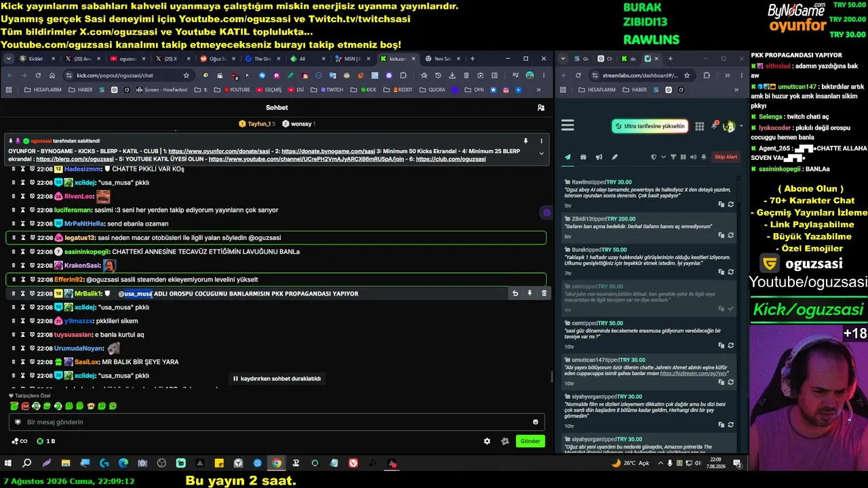Focus the 'Bir mesaj gönderin' message box
868x488 pixels.
click(277, 422)
